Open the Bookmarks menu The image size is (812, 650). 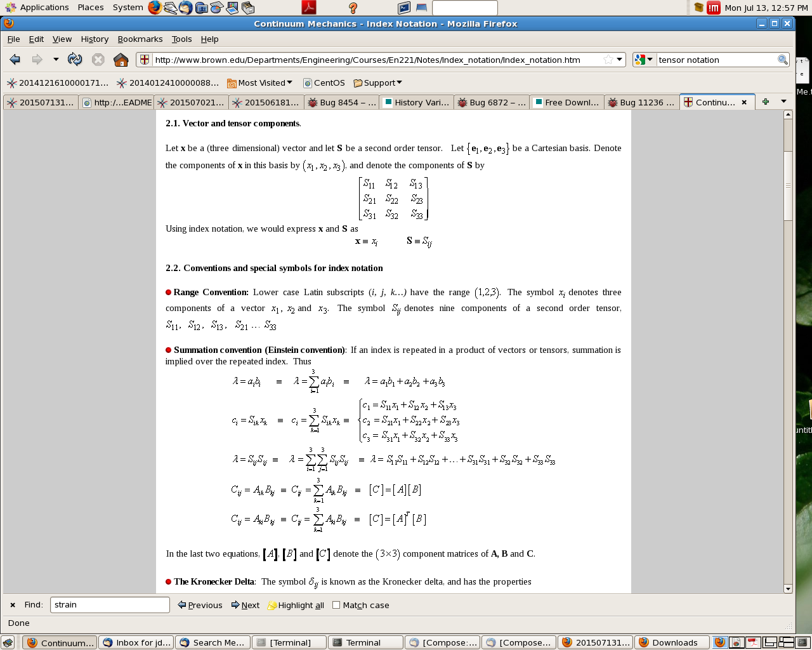coord(140,39)
